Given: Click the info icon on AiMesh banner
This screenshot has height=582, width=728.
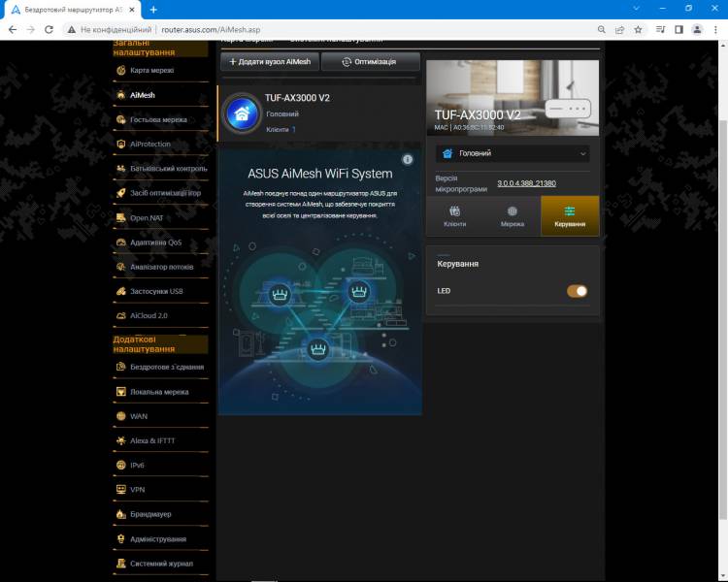Looking at the screenshot, I should tap(407, 160).
